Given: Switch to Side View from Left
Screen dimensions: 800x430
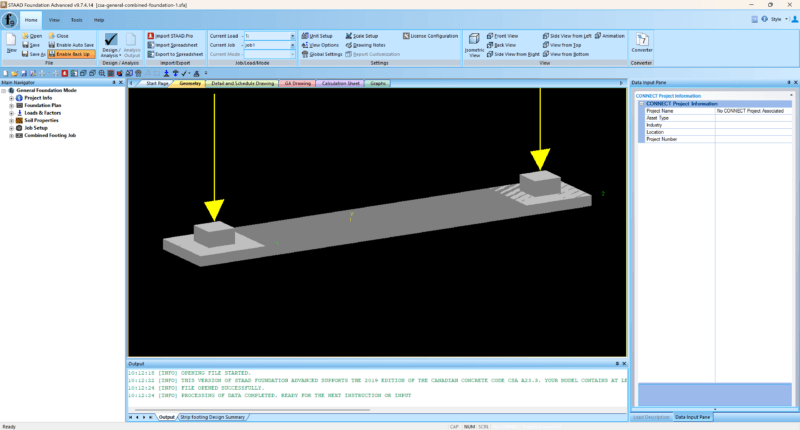Looking at the screenshot, I should point(567,36).
